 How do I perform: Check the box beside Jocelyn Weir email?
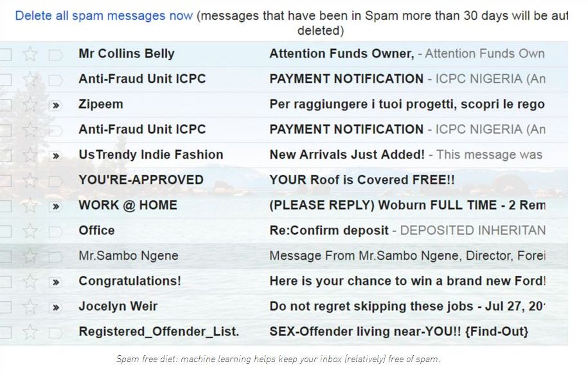[5, 307]
